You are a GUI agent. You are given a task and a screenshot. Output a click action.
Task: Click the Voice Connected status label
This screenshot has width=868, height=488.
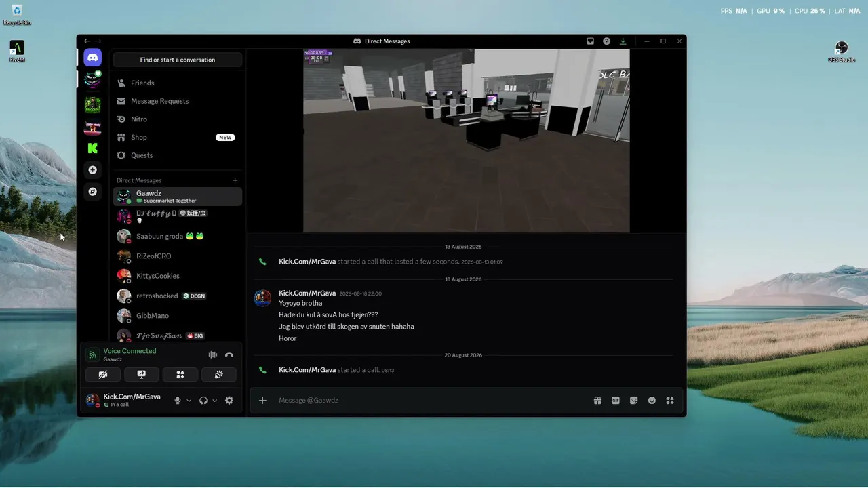click(x=130, y=351)
